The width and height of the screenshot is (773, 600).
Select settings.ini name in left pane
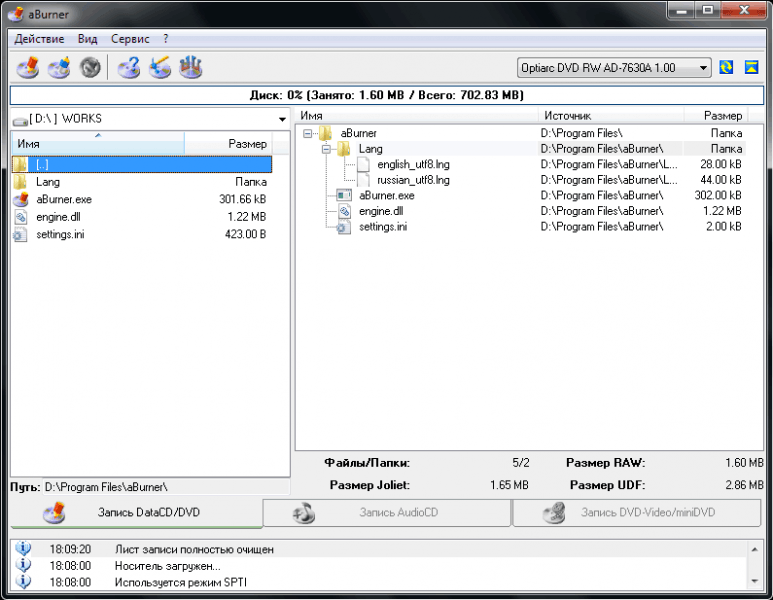coord(60,235)
